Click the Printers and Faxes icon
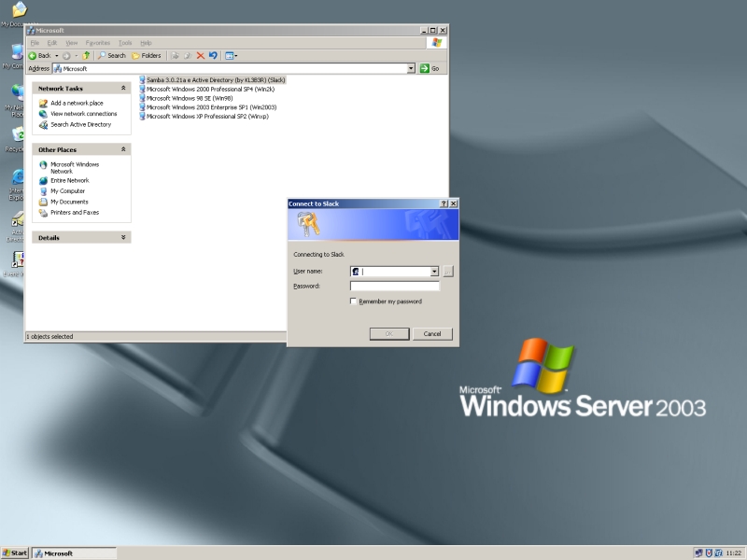747x560 pixels. coord(43,213)
